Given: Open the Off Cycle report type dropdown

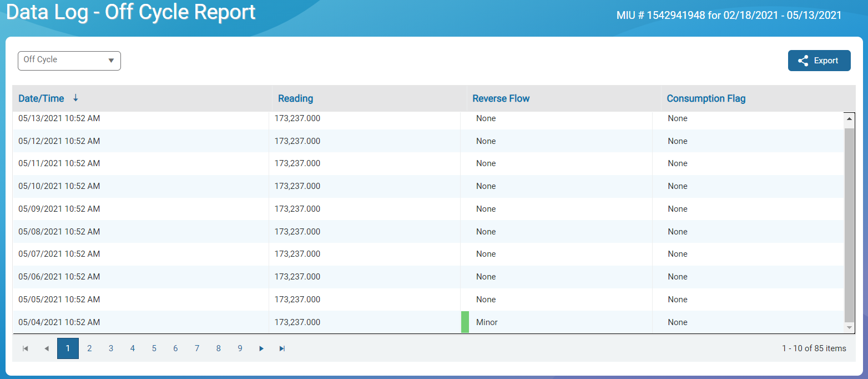Looking at the screenshot, I should point(69,61).
